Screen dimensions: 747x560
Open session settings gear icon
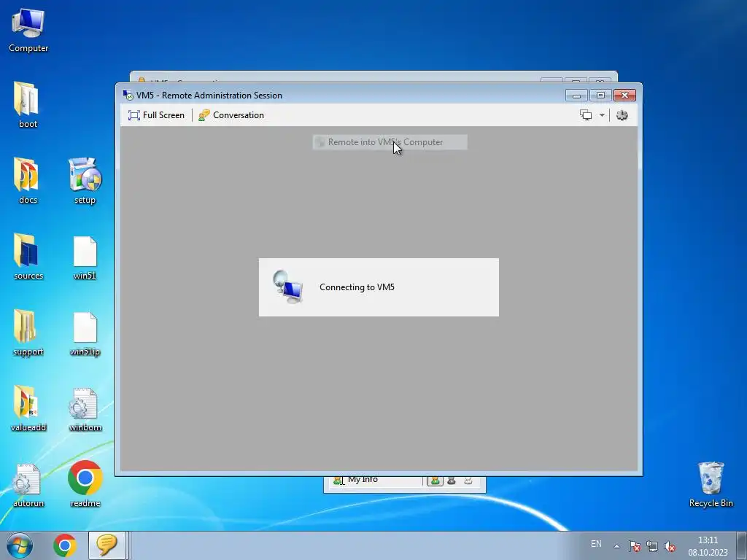tap(622, 115)
